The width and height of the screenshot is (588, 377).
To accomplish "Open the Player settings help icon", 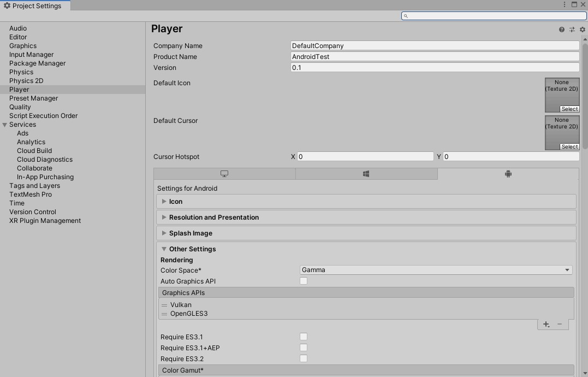I will click(x=561, y=30).
